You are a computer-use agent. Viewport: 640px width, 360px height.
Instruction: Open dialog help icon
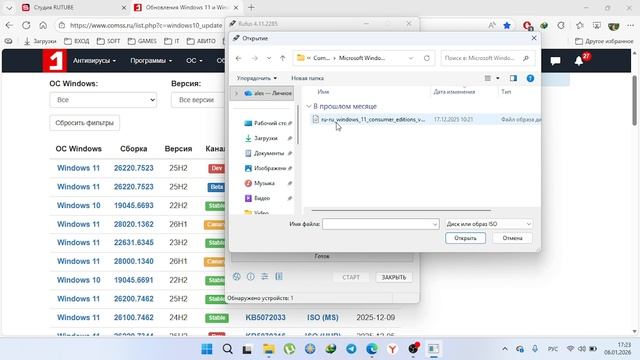(530, 78)
